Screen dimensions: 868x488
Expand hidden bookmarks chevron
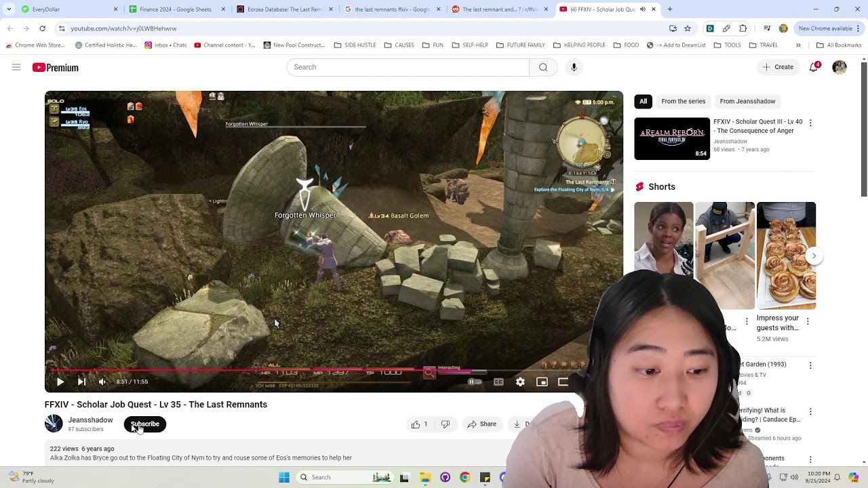[798, 45]
